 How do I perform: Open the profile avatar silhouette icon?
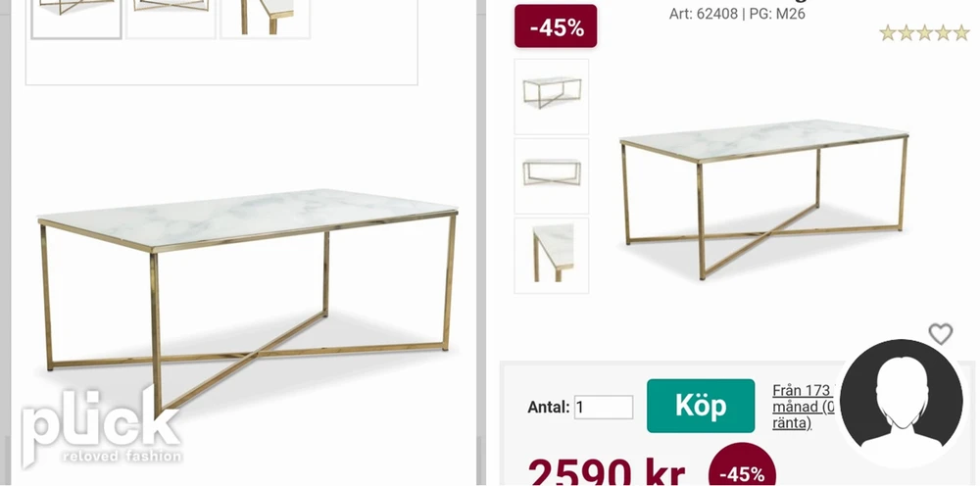coord(902,402)
